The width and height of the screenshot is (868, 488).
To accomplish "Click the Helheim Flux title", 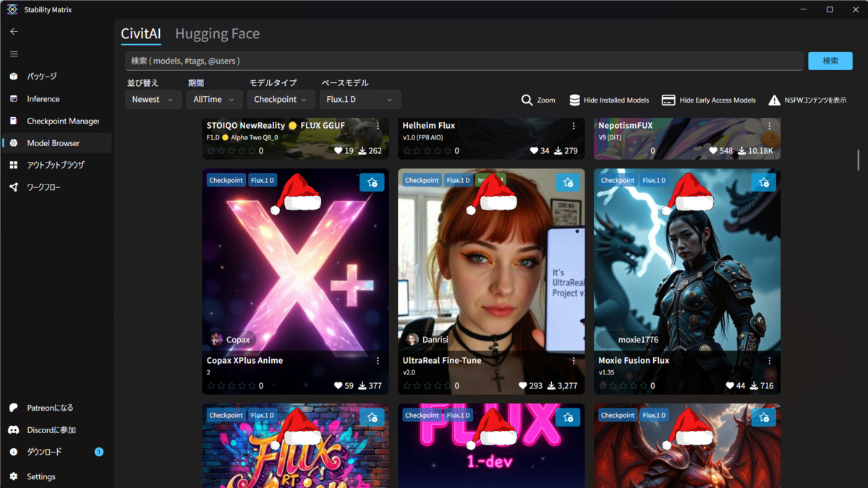I will pos(429,126).
